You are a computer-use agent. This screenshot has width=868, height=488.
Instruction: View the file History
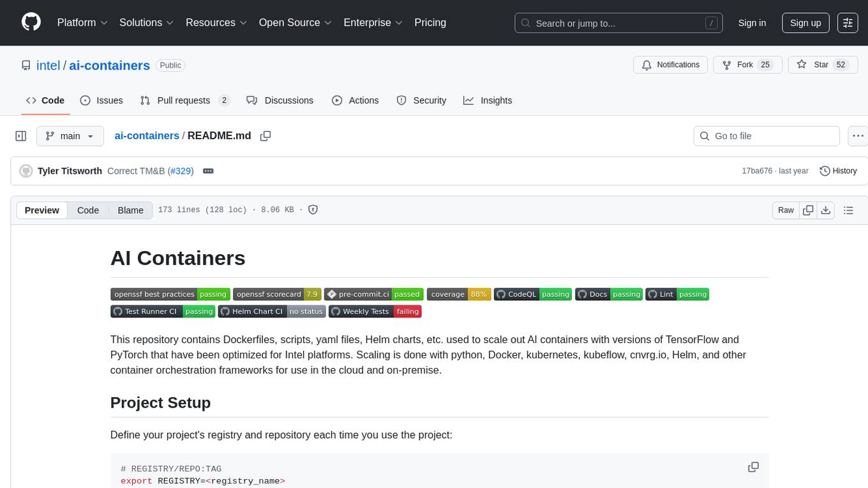838,171
